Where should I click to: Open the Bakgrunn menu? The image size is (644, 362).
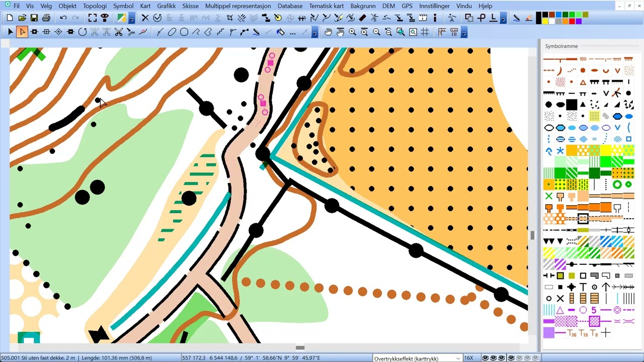(x=363, y=6)
